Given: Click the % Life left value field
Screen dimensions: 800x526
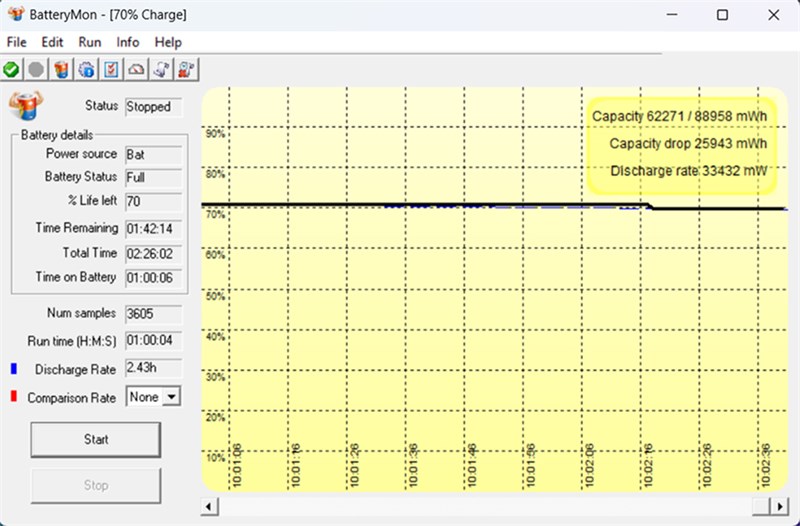Looking at the screenshot, I should [x=153, y=202].
